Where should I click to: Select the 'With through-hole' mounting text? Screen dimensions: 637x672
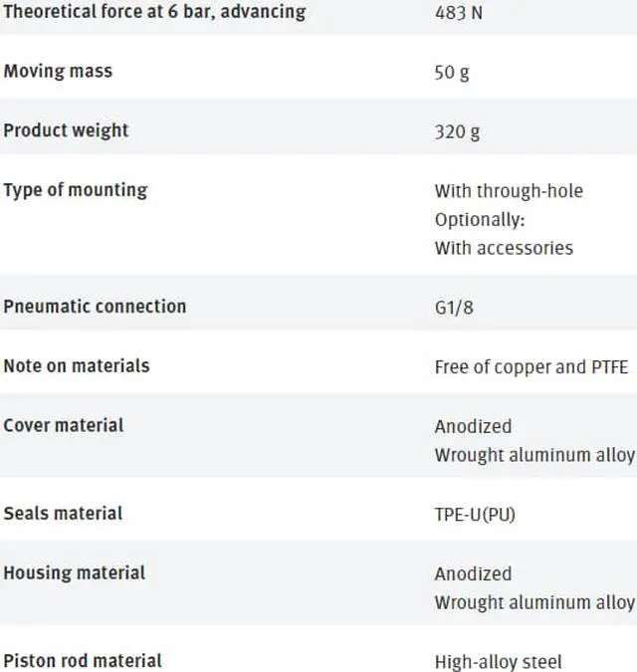(x=509, y=191)
